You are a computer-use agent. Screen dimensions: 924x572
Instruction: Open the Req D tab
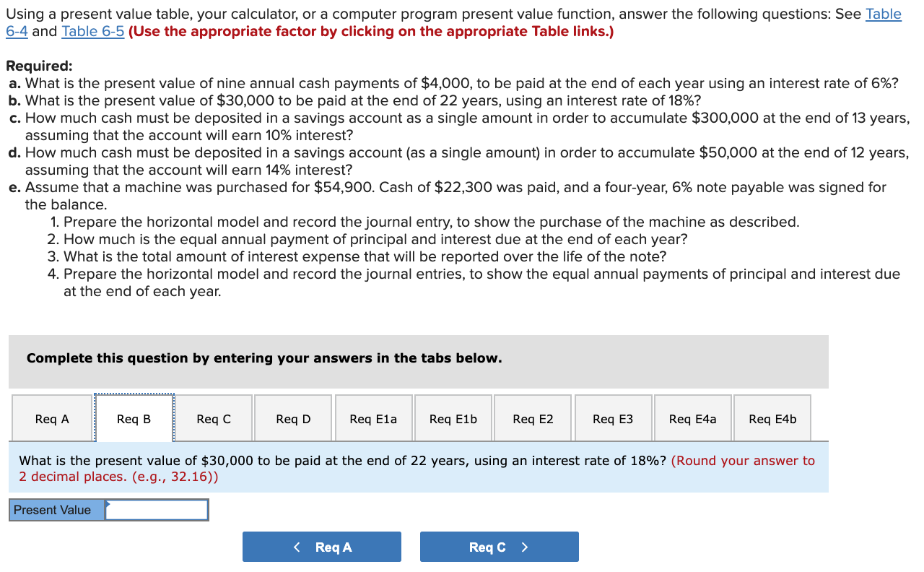[x=292, y=417]
